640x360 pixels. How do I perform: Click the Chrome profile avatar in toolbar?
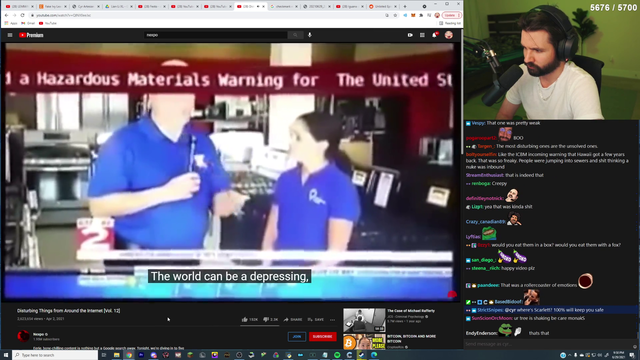437,15
